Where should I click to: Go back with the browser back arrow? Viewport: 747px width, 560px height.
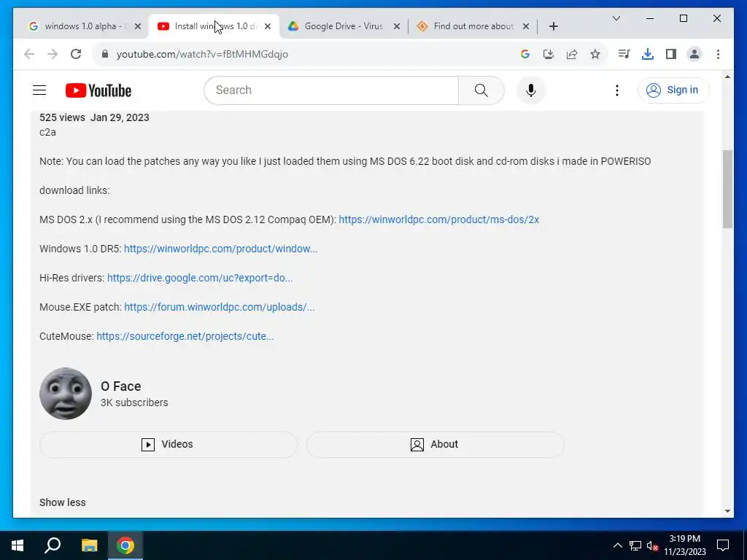(29, 54)
